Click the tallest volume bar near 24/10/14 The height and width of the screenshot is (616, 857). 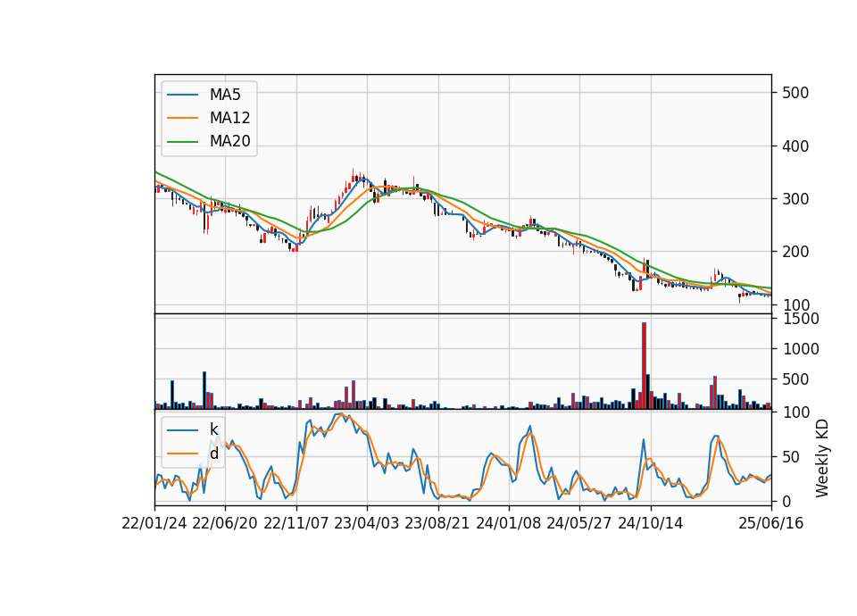point(644,366)
